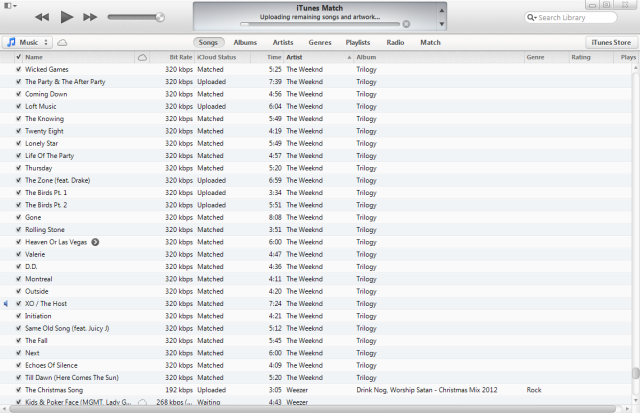
Task: Switch to the Playlists view
Action: pyautogui.click(x=358, y=42)
